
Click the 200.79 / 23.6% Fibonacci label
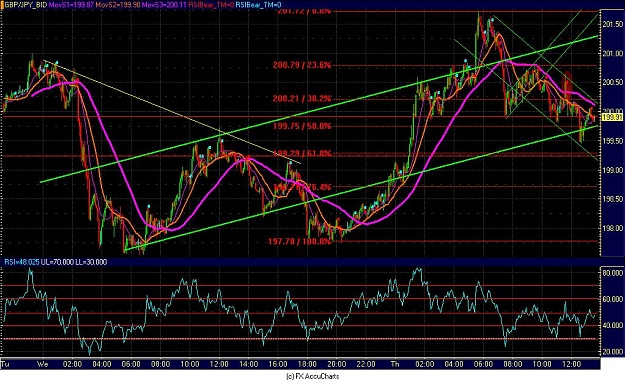302,65
